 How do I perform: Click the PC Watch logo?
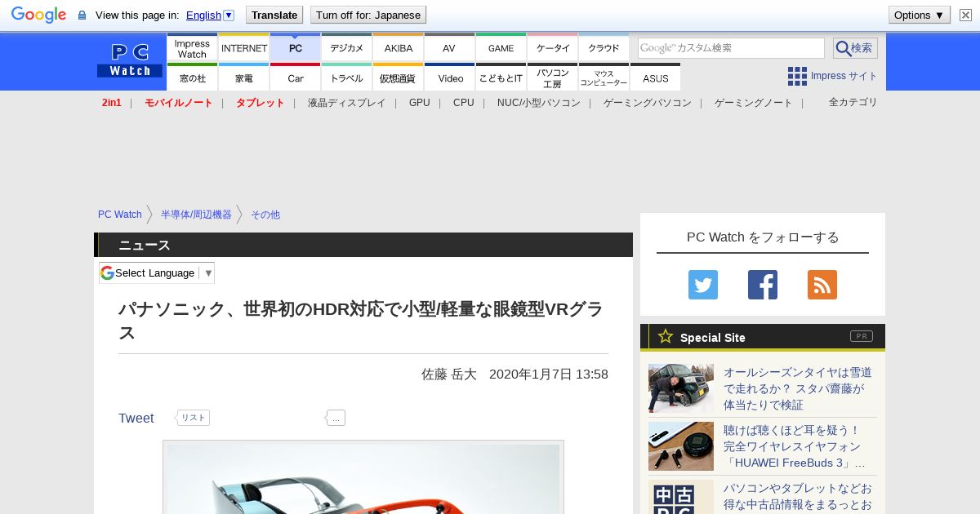pyautogui.click(x=130, y=60)
